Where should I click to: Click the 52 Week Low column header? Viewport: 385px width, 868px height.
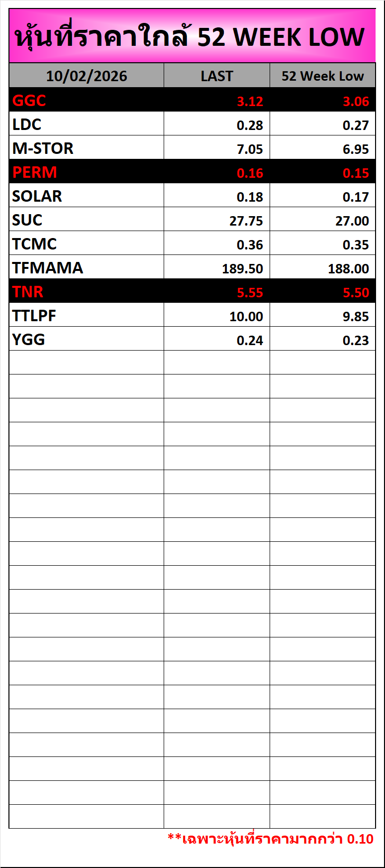[322, 76]
